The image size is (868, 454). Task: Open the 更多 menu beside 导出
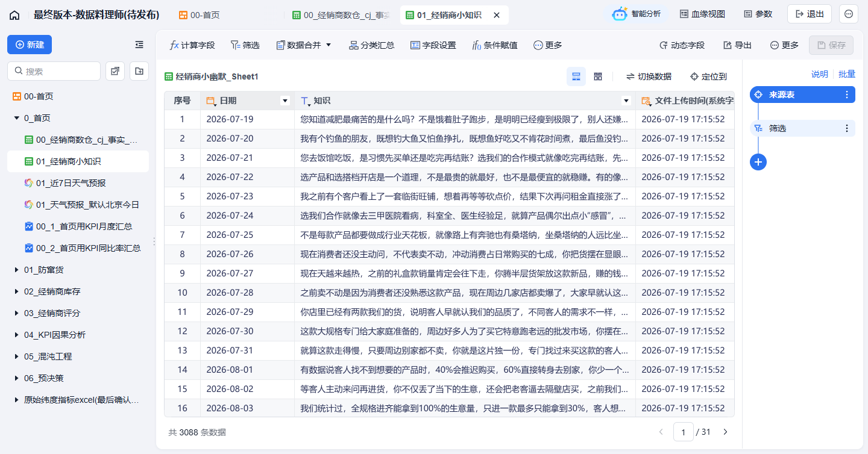point(784,45)
